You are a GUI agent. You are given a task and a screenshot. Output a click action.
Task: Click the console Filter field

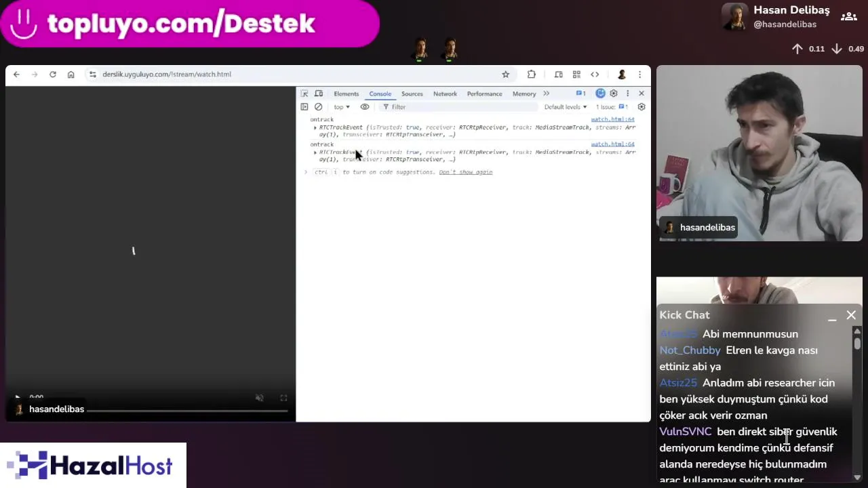click(x=461, y=107)
